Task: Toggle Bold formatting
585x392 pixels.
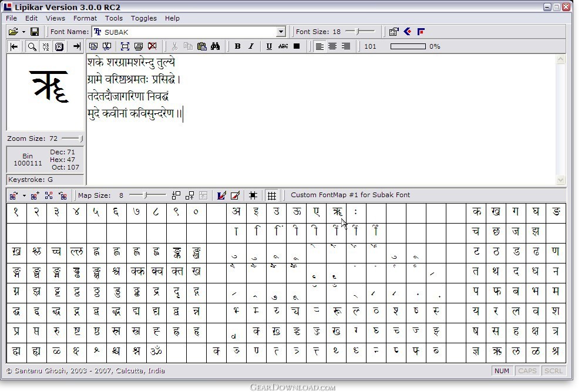Action: coord(237,46)
